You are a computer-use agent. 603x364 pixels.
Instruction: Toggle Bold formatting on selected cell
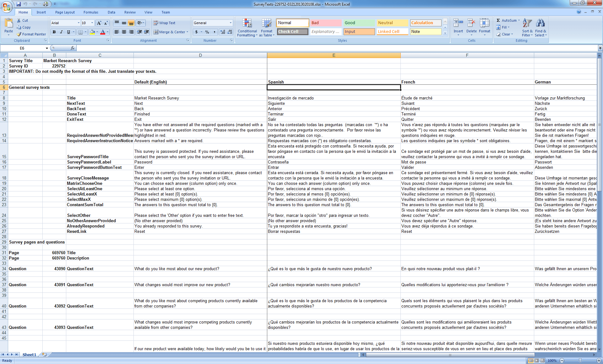click(x=53, y=32)
